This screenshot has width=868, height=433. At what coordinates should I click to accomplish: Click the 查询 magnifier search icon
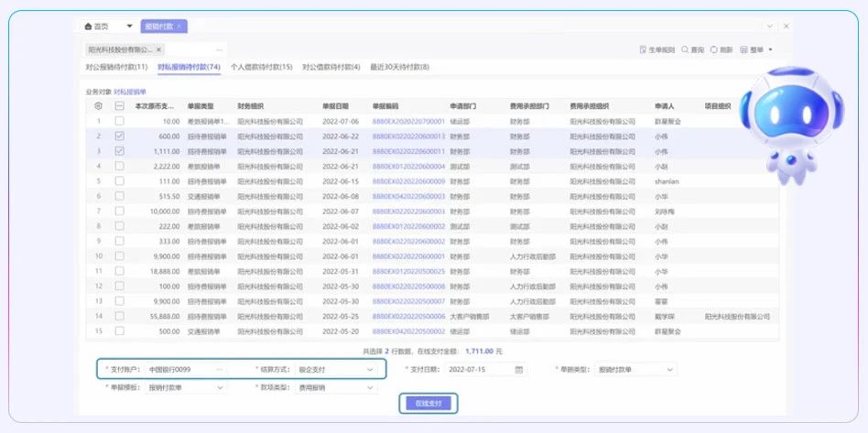click(x=684, y=49)
